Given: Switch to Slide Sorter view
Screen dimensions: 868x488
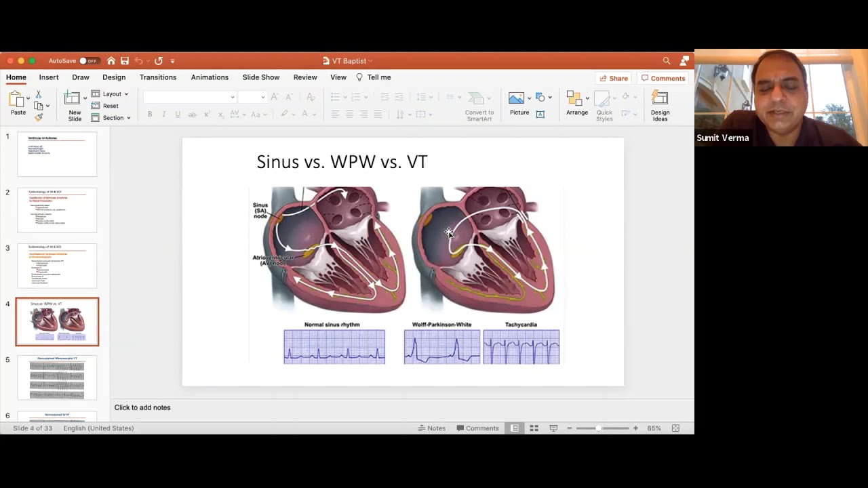Looking at the screenshot, I should click(x=534, y=428).
